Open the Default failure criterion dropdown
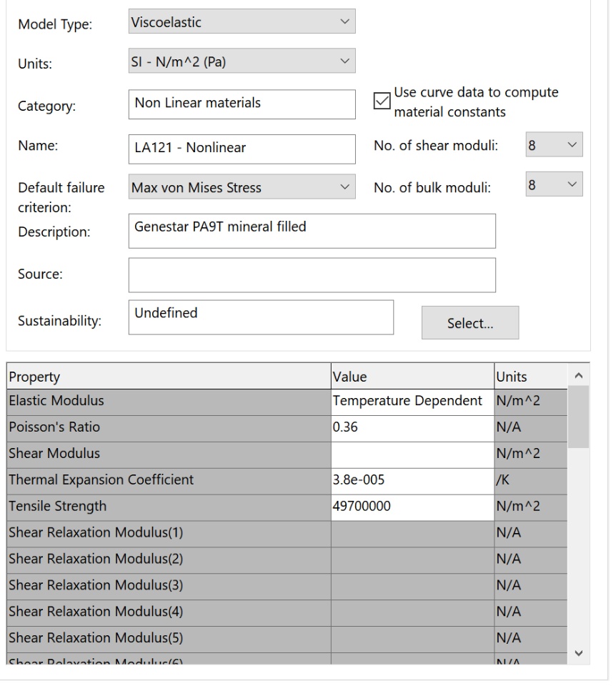 (242, 187)
